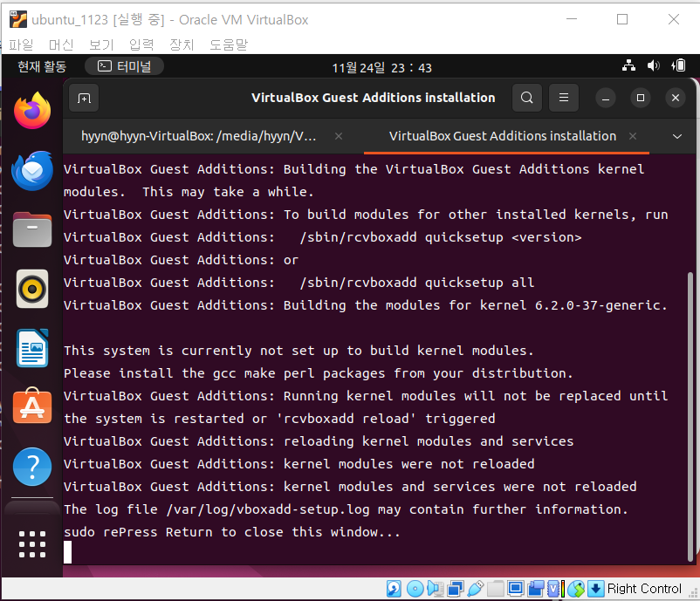Close the hyyn@hyyn-VirtualBox terminal tab
The height and width of the screenshot is (601, 700).
coord(339,136)
